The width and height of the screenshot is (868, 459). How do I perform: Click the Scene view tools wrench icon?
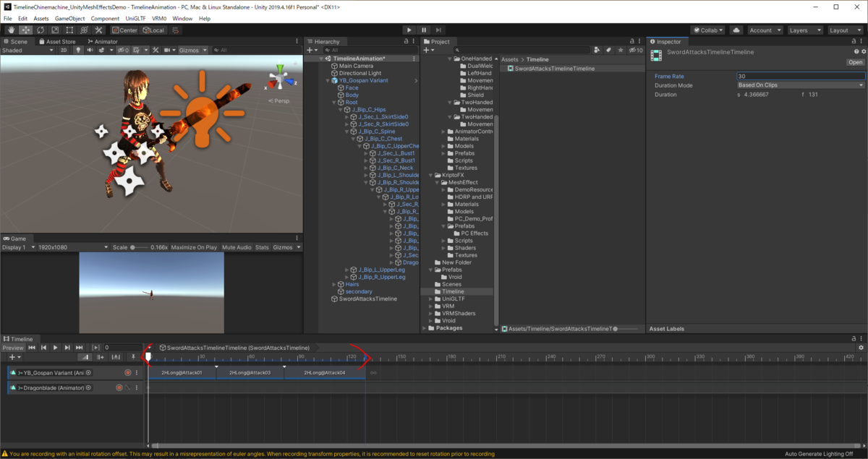point(156,50)
